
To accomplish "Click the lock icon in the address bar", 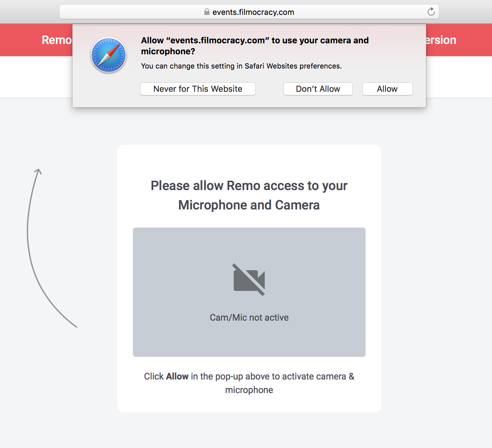I will click(207, 12).
